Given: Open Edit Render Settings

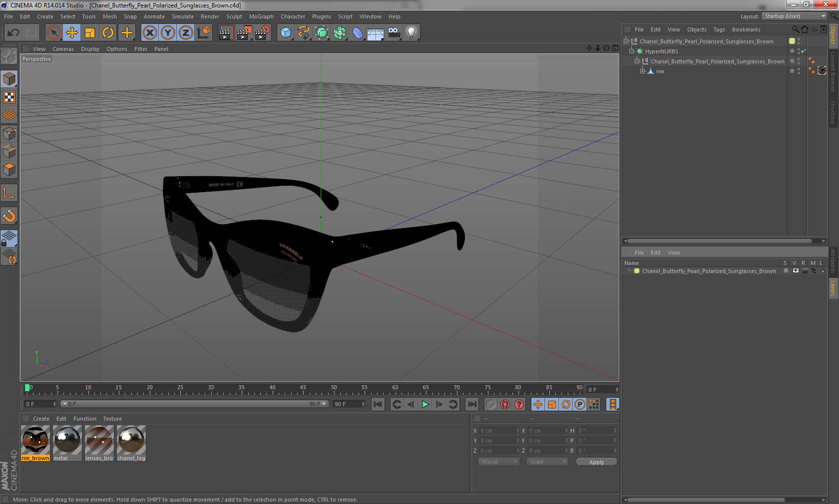Looking at the screenshot, I should coord(262,33).
